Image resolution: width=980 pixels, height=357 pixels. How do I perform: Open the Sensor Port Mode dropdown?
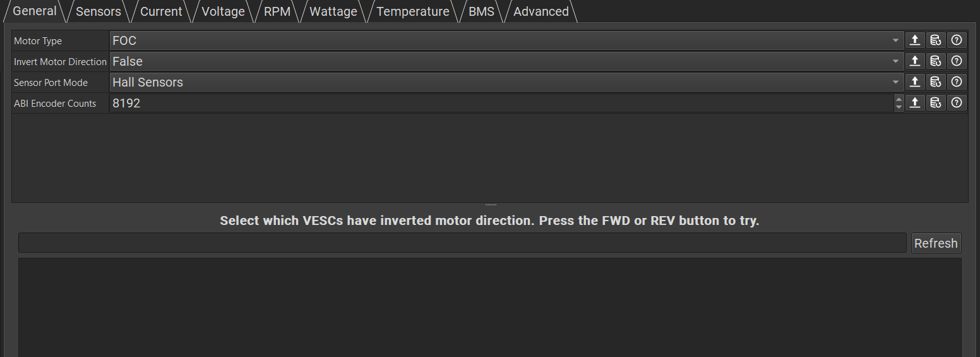coord(506,82)
